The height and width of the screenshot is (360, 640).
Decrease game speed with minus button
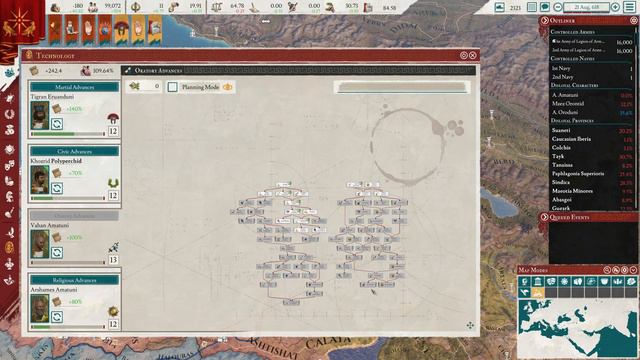click(x=558, y=7)
